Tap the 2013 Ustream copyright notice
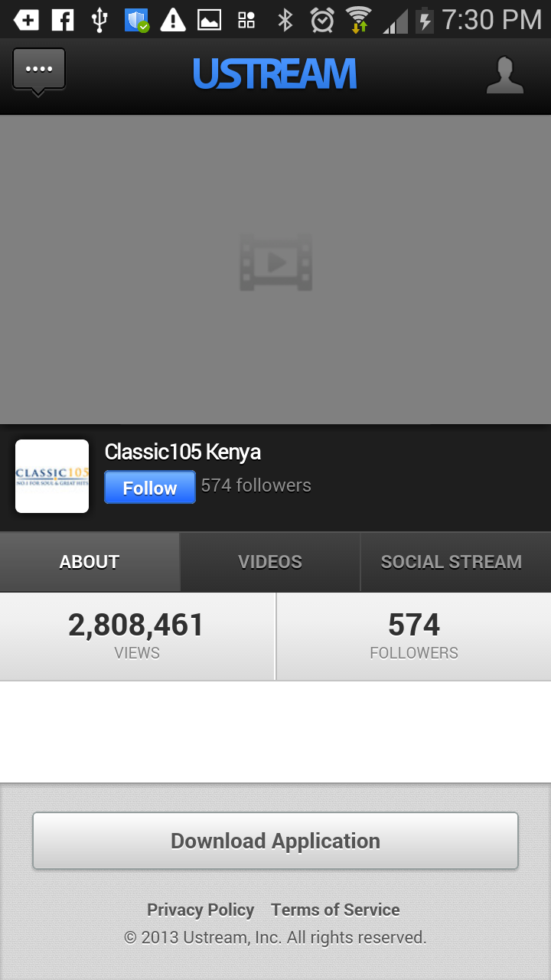Viewport: 551px width, 980px height. point(275,937)
